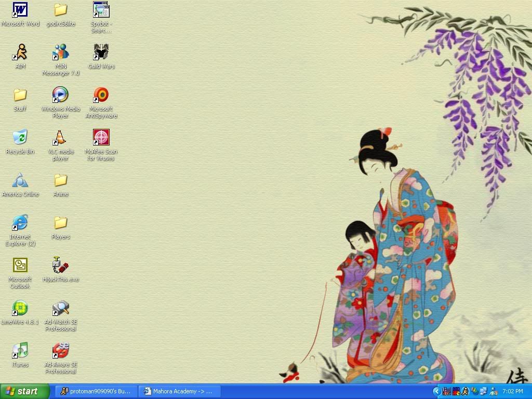
Task: Switch to the Mahora Academy taskbar window
Action: tap(180, 391)
